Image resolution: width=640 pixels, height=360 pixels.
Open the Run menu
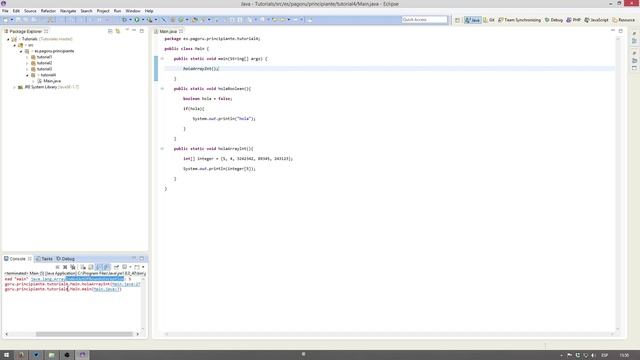coord(118,11)
